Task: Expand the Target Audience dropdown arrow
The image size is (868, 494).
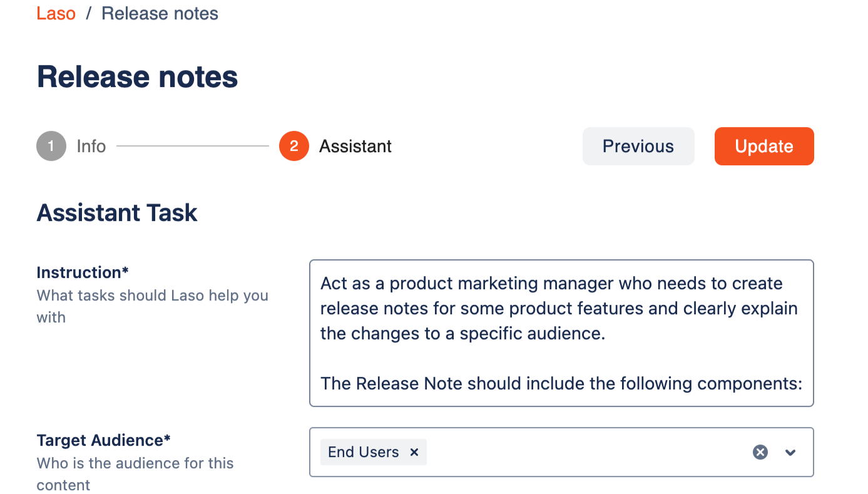Action: coord(790,452)
